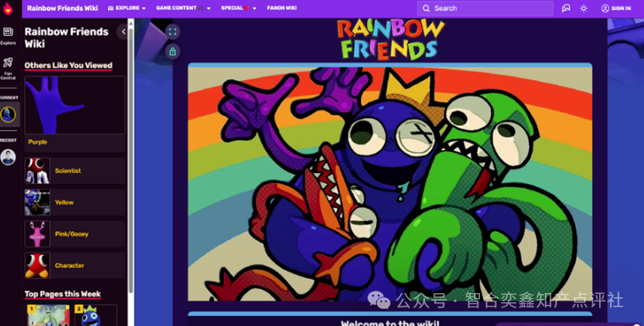Viewport: 644px width, 326px height.
Task: Go to the Fanon Wiki menu item
Action: [x=281, y=8]
